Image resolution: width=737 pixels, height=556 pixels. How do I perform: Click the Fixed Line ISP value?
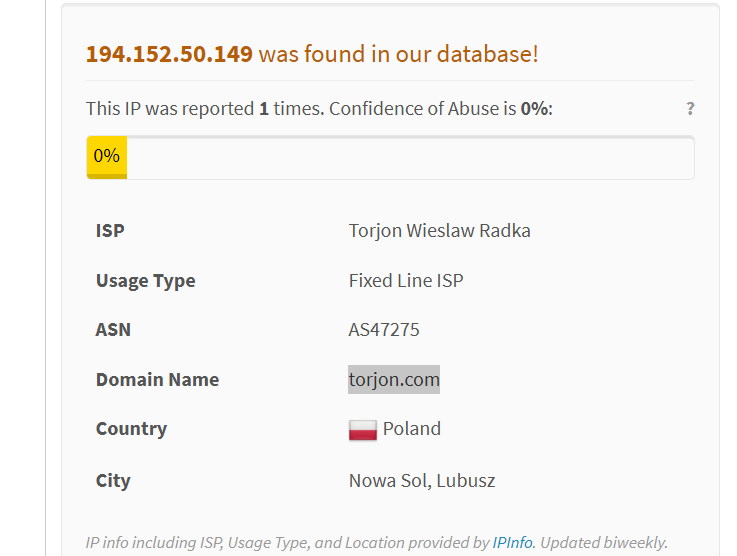coord(406,281)
